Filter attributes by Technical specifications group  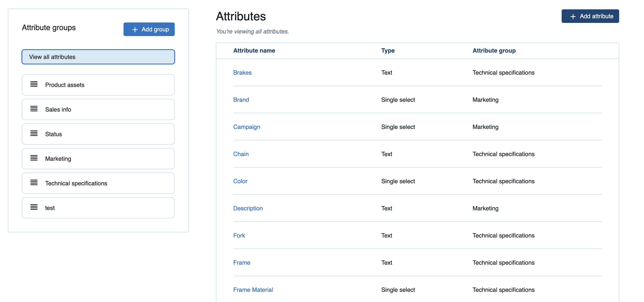(x=98, y=183)
